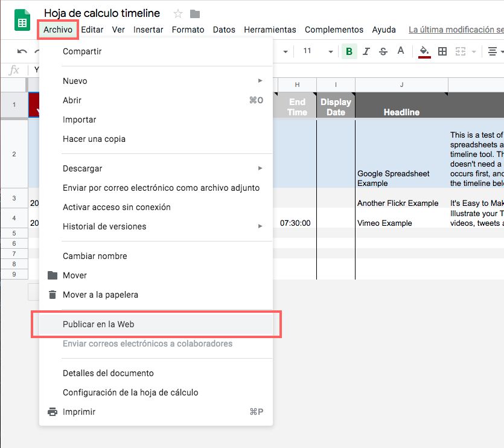Select Detalles del documento
This screenshot has width=504, height=448.
[x=156, y=373]
